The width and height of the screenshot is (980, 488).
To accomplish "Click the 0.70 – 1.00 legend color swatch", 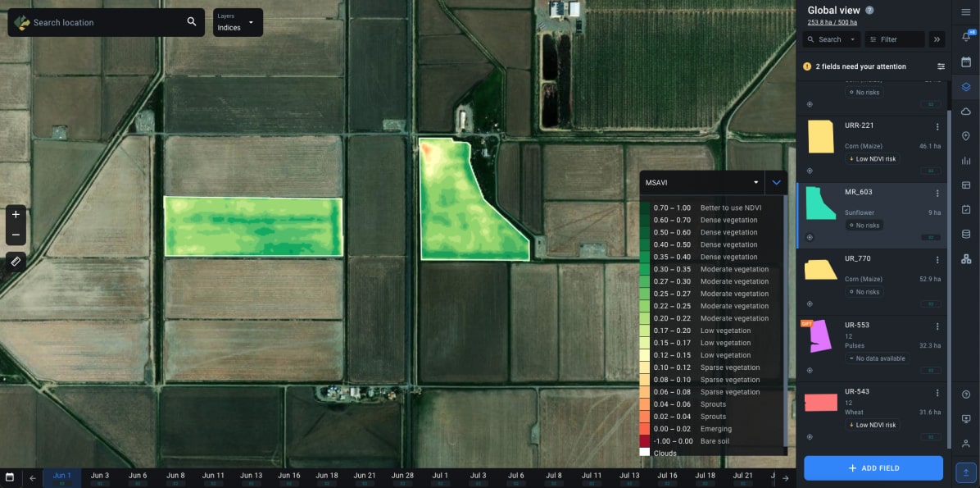I will coord(644,208).
